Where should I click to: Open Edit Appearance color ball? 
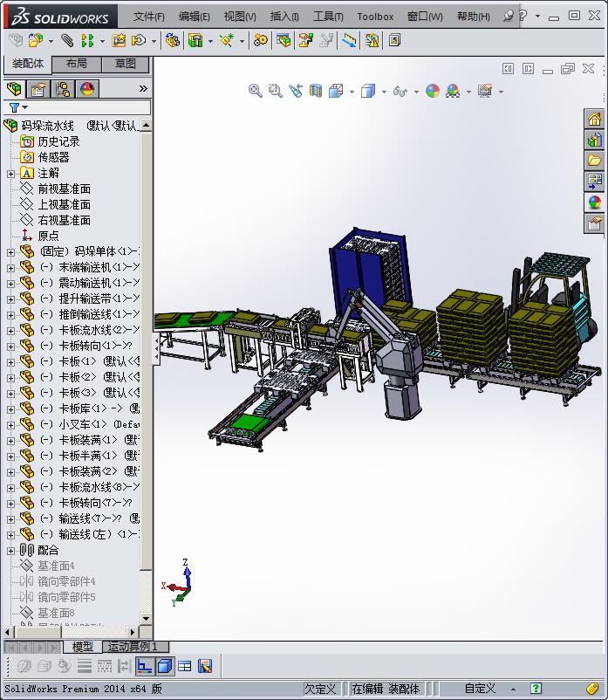pos(433,91)
